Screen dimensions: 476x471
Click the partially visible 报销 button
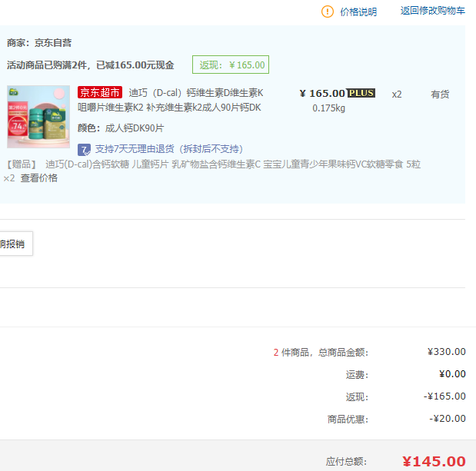[16, 244]
